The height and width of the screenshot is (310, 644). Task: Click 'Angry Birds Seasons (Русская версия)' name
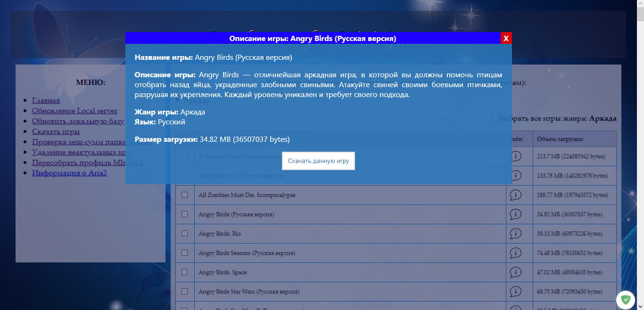click(247, 253)
